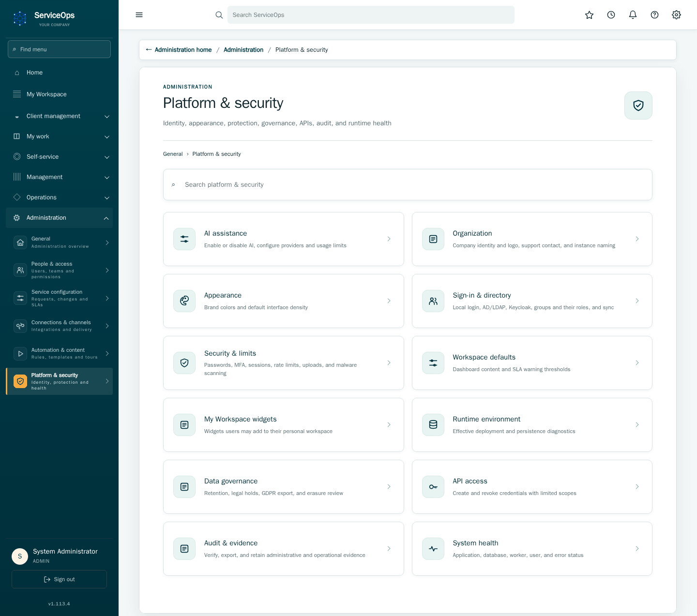Viewport: 697px width, 616px height.
Task: Open the My Workspace widgets card
Action: pos(284,425)
